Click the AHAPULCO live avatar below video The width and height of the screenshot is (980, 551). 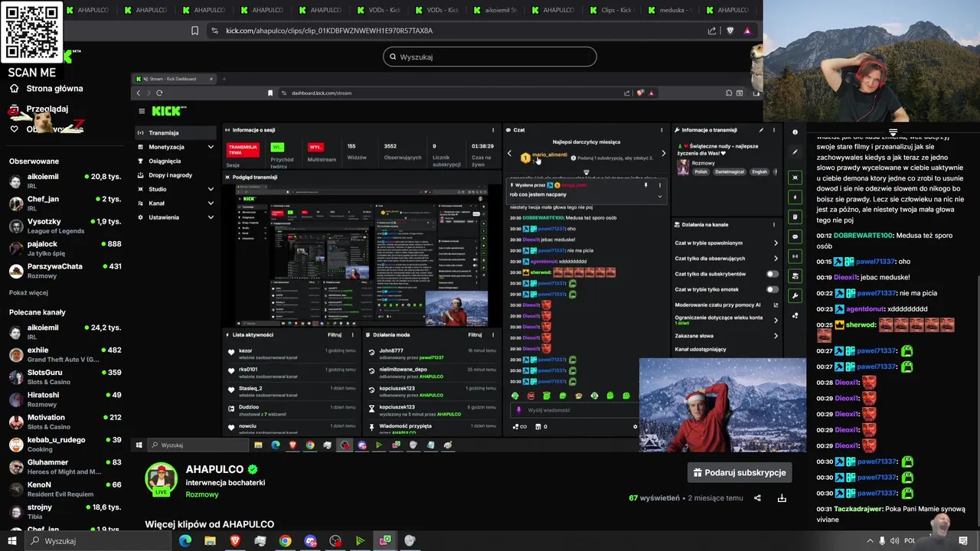161,480
